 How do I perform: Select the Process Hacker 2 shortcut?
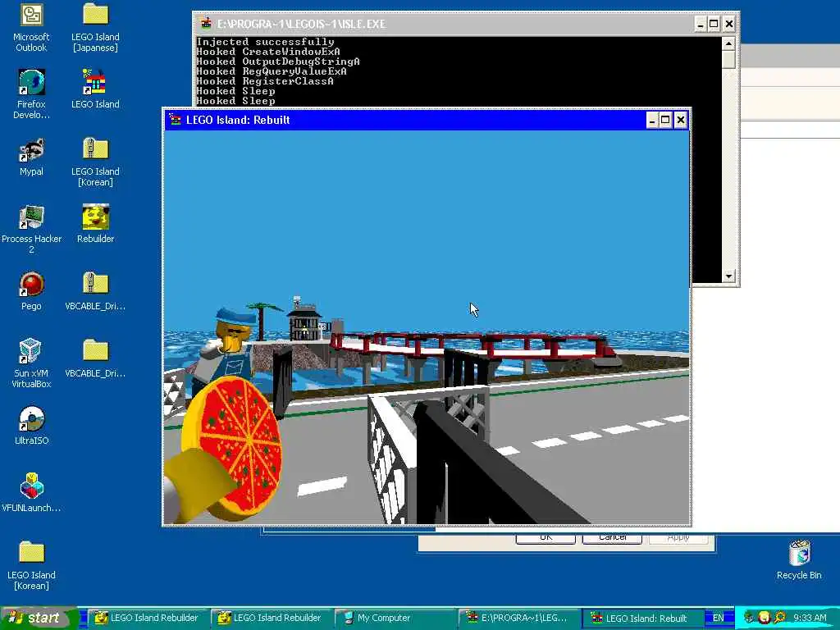click(31, 229)
